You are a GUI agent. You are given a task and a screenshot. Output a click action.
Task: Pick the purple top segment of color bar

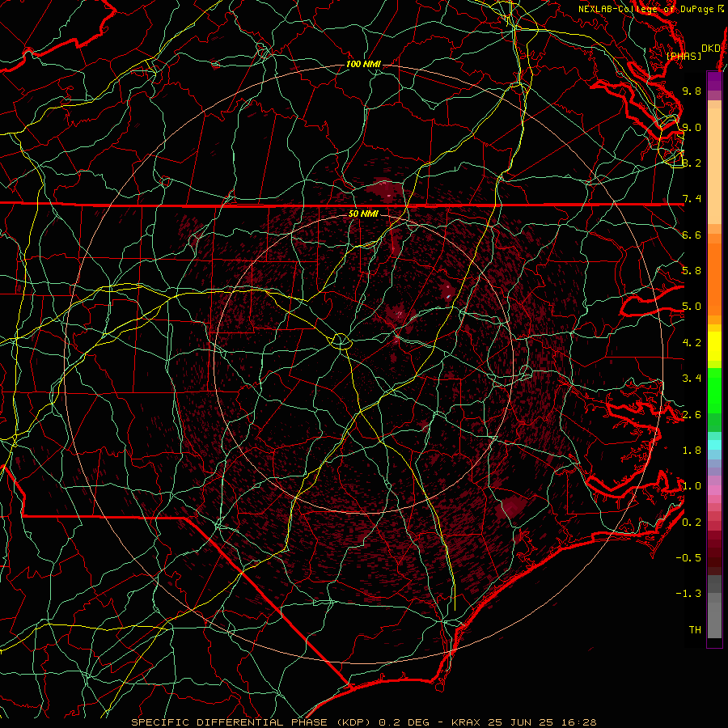[714, 81]
